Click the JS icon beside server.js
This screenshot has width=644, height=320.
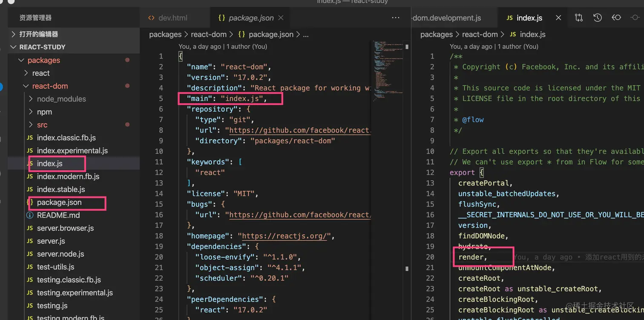[x=30, y=241]
